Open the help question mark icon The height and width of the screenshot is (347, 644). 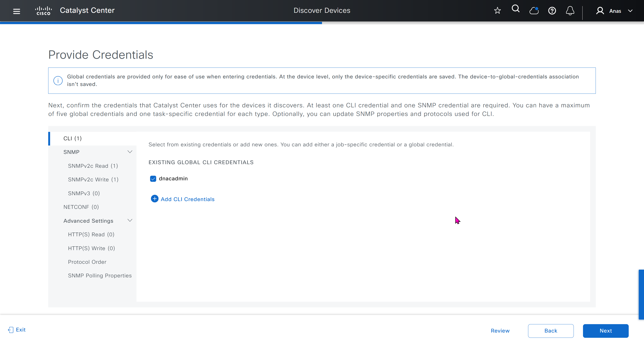[x=552, y=11]
